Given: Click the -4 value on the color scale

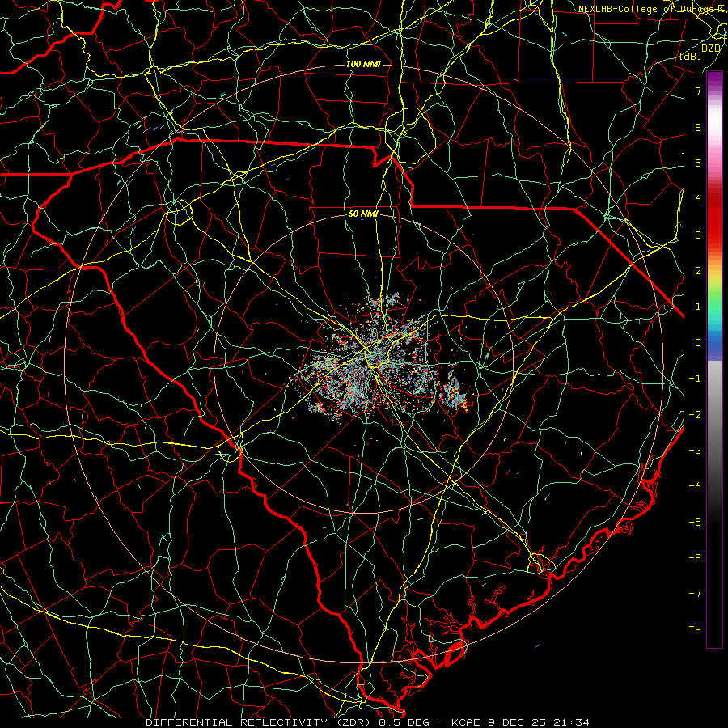Looking at the screenshot, I should click(x=695, y=485).
